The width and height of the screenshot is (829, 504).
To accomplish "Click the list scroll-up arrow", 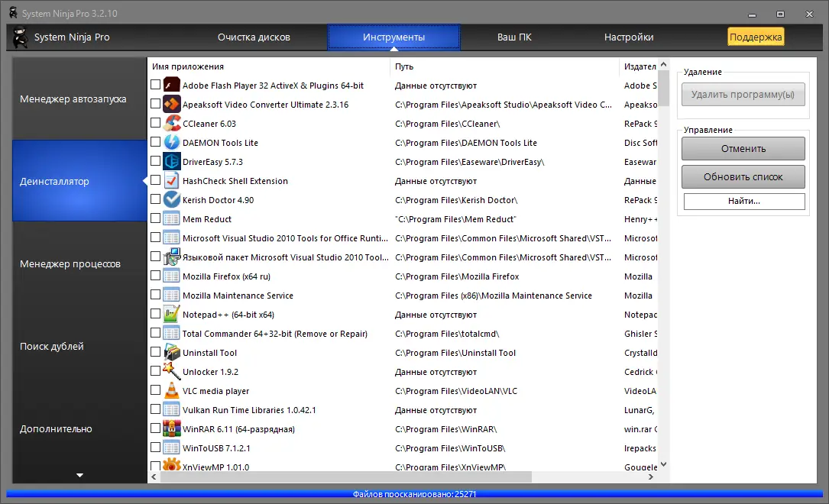I will (x=663, y=64).
